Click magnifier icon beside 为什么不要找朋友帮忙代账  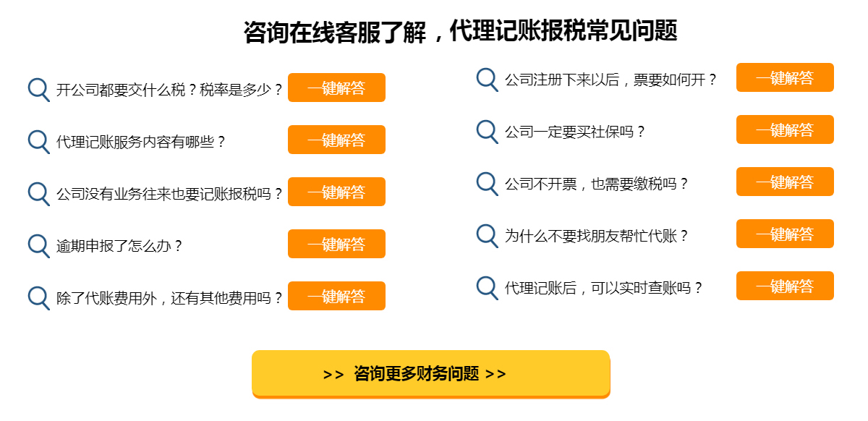point(487,235)
